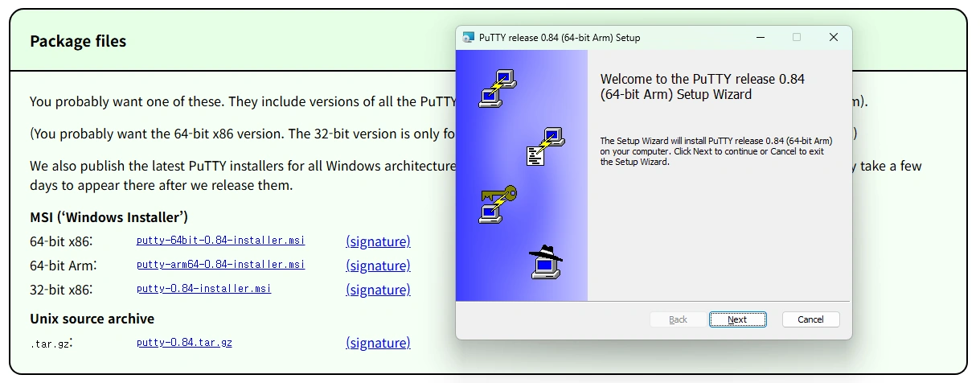
Task: Click the '32-bit x86:' label
Action: [x=61, y=290]
